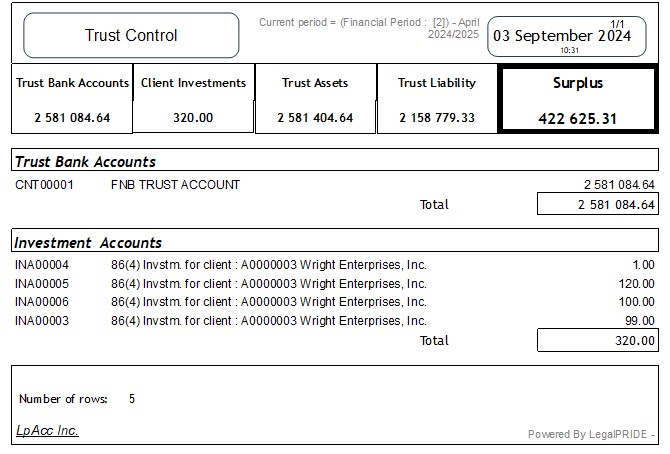Screen dimensions: 670x454
Task: Click the Investment Accounts section header
Action: (x=88, y=243)
